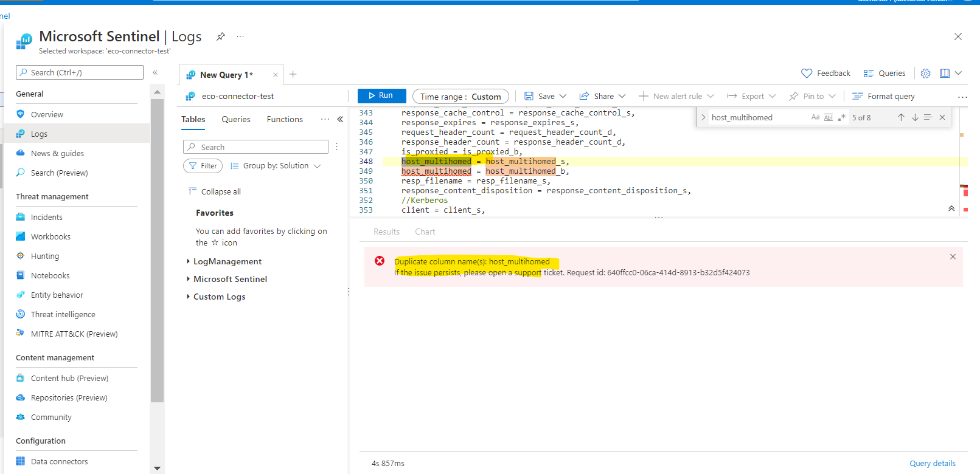
Task: Open Query details link
Action: click(x=933, y=463)
